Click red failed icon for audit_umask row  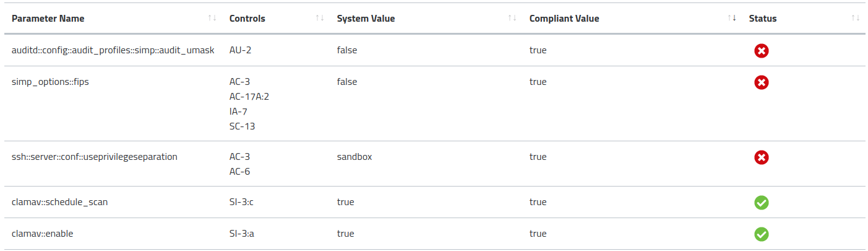tap(761, 50)
